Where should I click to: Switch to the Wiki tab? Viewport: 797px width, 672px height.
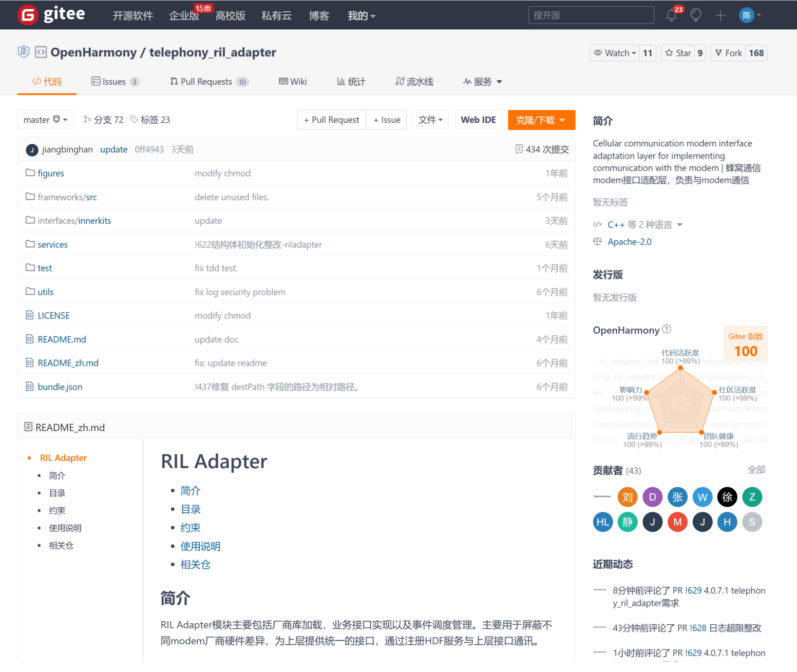coord(293,82)
